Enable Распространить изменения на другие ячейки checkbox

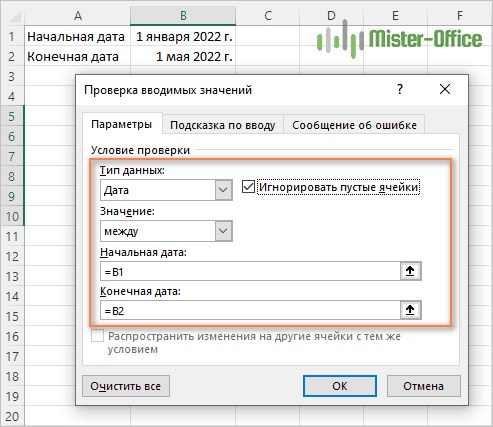[x=97, y=336]
